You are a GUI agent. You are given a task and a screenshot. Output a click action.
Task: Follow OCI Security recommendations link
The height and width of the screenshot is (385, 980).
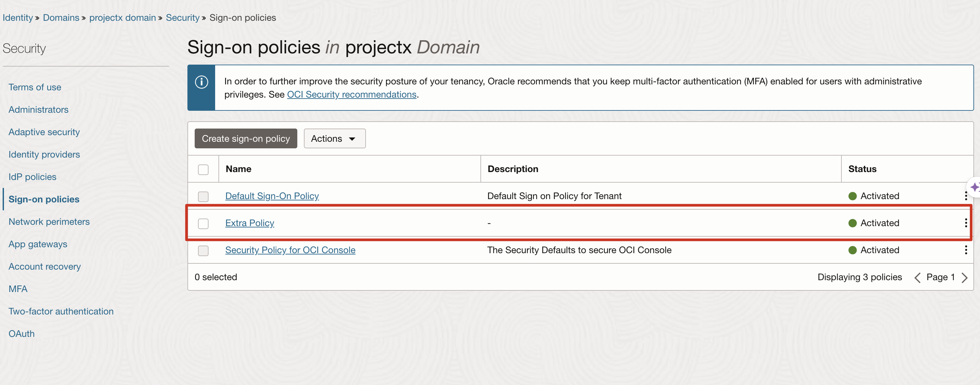coord(351,94)
